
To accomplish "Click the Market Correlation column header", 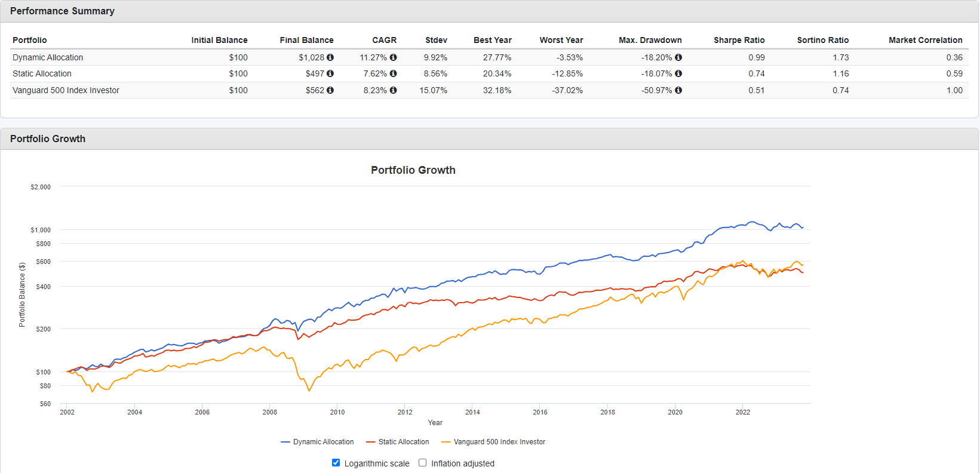I will point(925,40).
